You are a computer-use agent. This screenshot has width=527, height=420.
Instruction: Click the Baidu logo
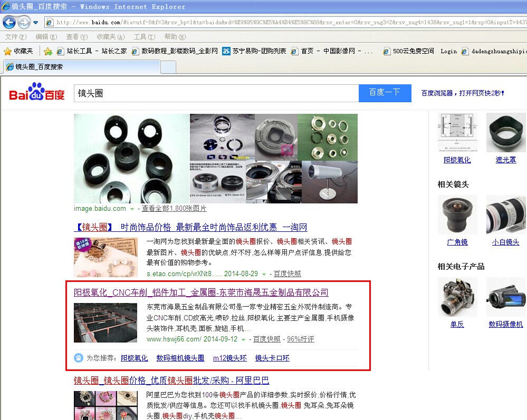point(37,93)
